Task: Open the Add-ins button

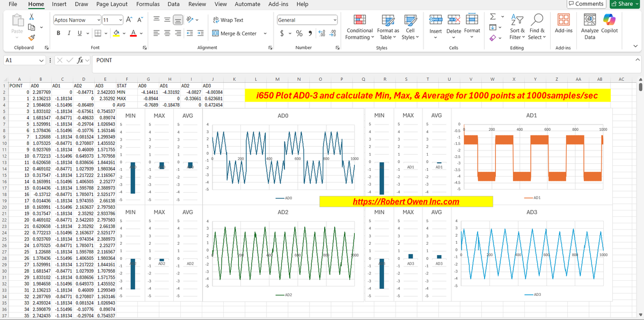Action: pos(563,24)
